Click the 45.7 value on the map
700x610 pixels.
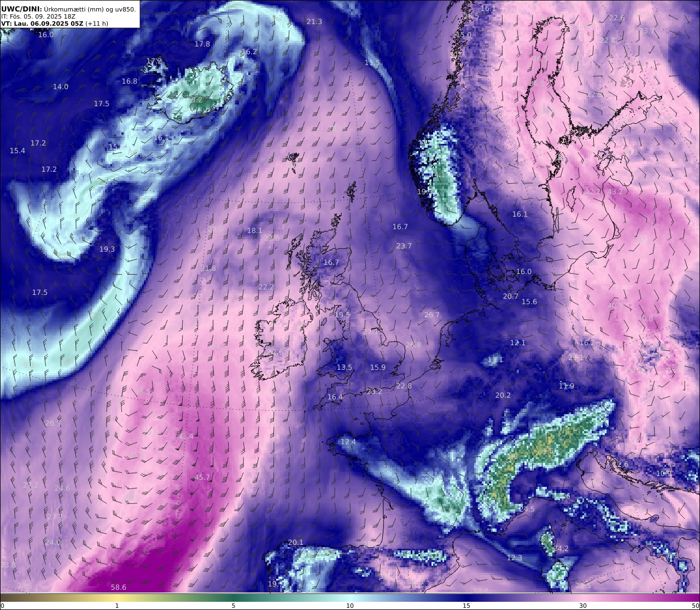pyautogui.click(x=202, y=477)
